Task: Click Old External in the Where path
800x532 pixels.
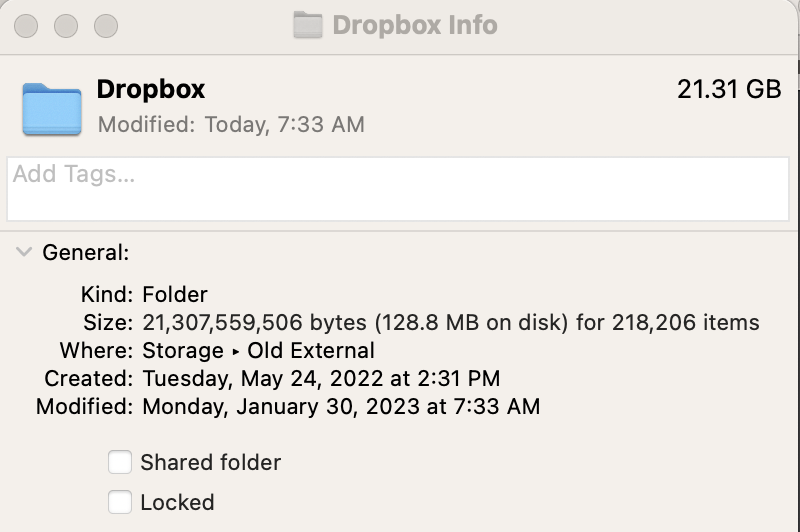Action: point(311,351)
